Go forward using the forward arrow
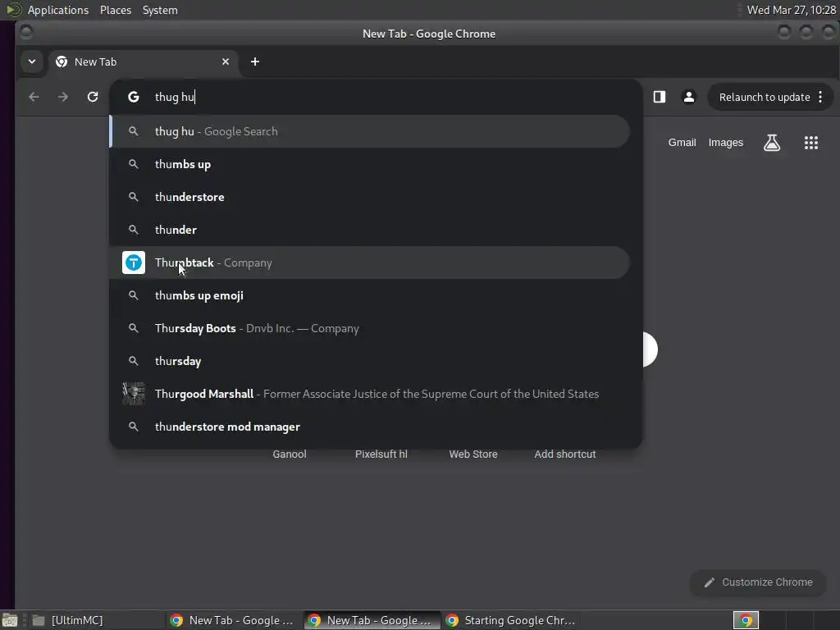840x630 pixels. (x=62, y=97)
